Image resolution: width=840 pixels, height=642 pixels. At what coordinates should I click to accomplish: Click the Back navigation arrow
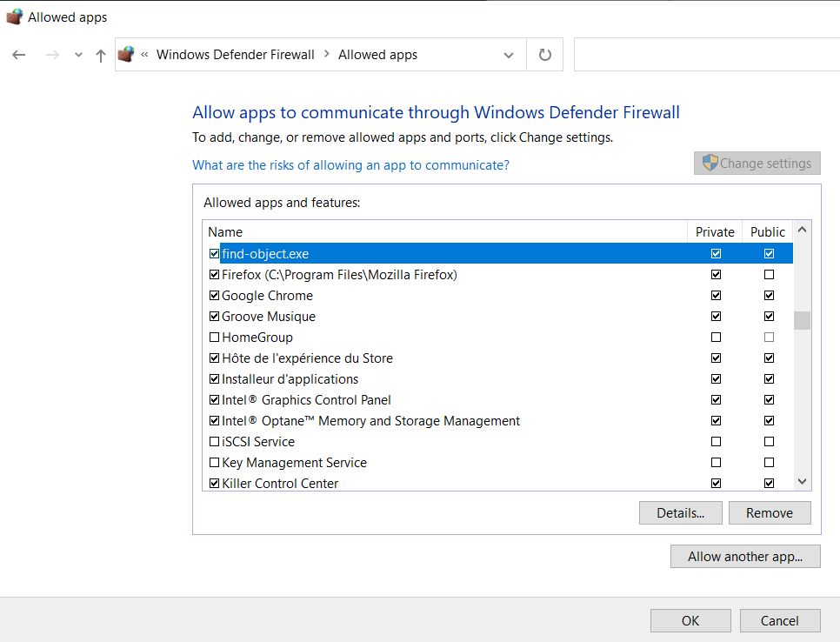(x=19, y=55)
